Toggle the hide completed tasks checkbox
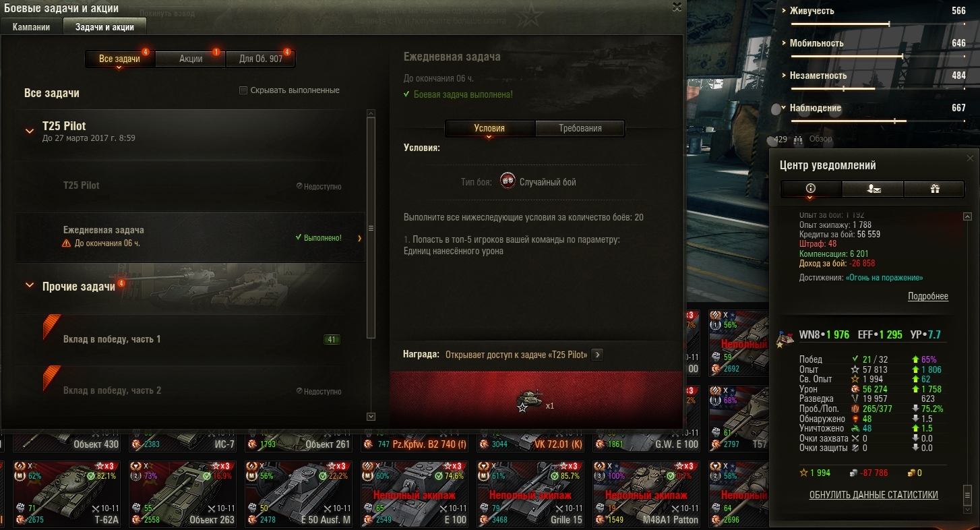This screenshot has height=530, width=980. coord(243,90)
